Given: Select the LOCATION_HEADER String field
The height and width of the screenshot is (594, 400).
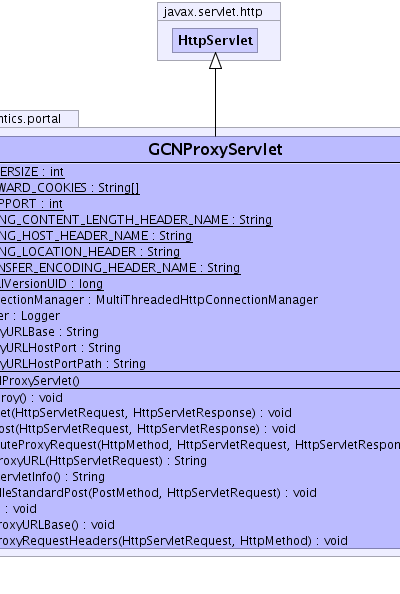Looking at the screenshot, I should point(90,252).
